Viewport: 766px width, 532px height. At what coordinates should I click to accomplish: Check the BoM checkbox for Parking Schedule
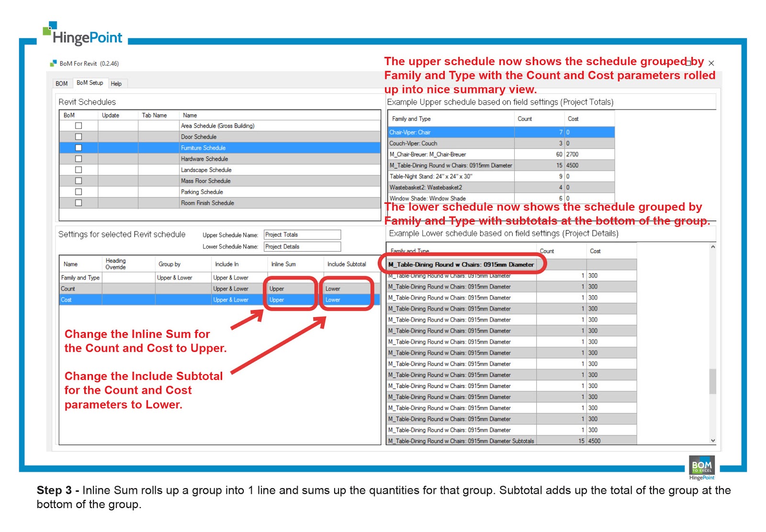pyautogui.click(x=78, y=191)
